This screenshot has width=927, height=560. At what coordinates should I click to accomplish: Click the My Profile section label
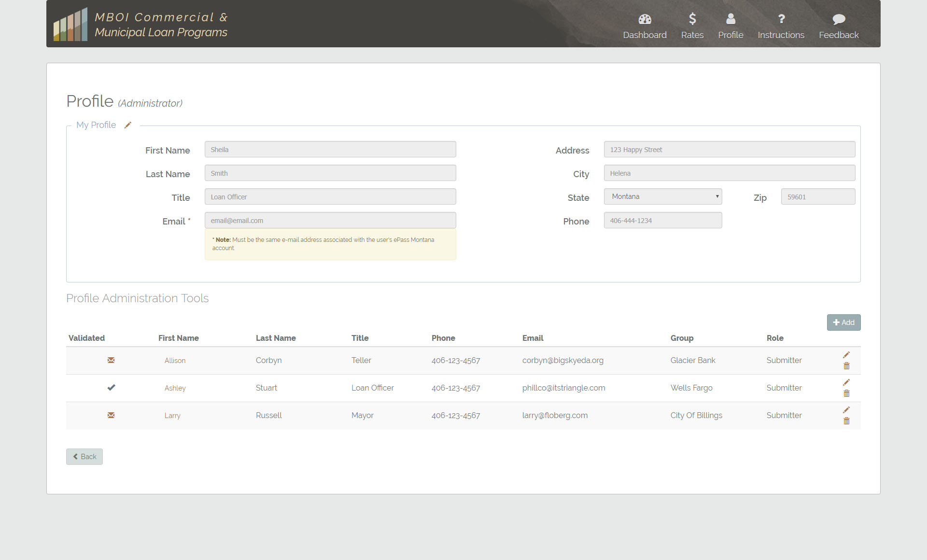96,125
